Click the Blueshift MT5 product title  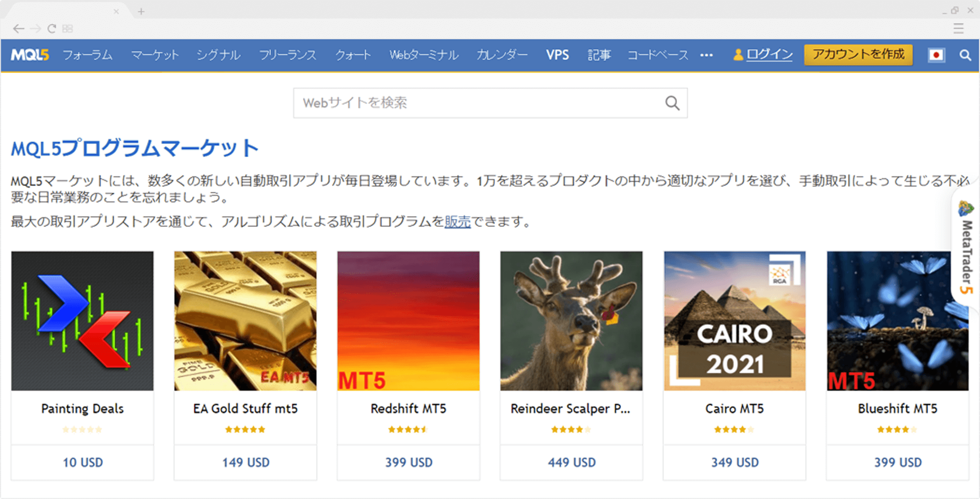point(897,409)
